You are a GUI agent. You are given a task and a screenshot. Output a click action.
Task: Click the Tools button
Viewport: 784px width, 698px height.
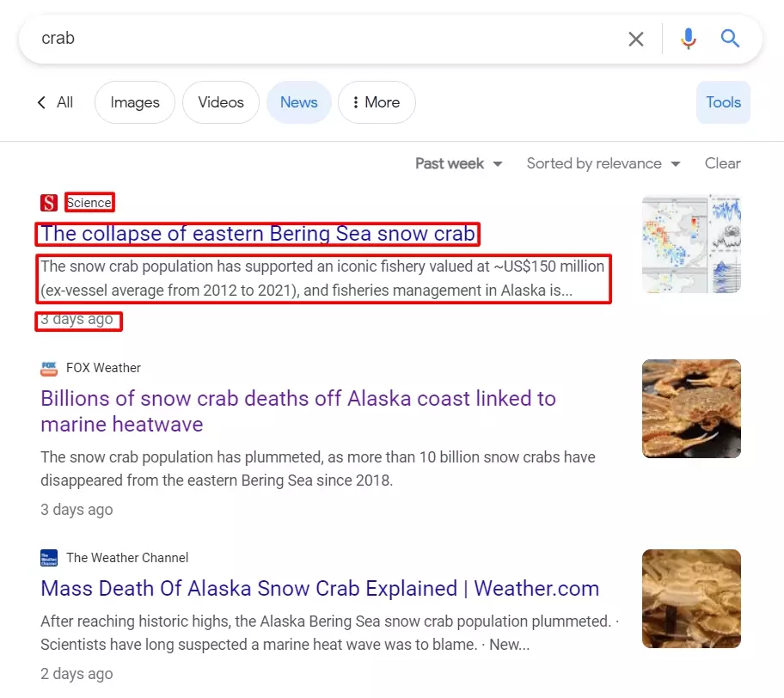tap(723, 102)
